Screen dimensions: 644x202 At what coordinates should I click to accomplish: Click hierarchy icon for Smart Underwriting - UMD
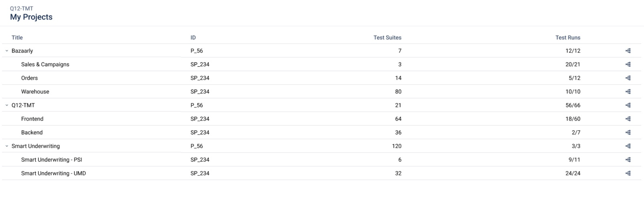[628, 173]
